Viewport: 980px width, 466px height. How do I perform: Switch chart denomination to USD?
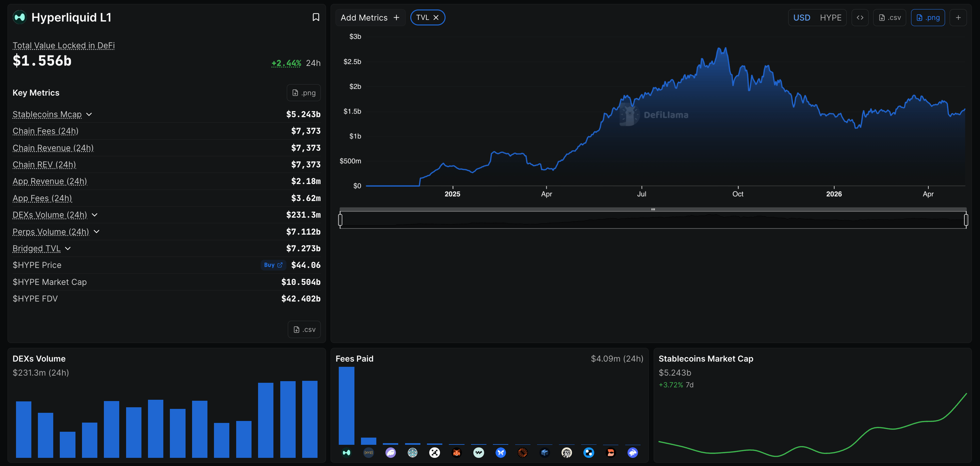click(802, 18)
